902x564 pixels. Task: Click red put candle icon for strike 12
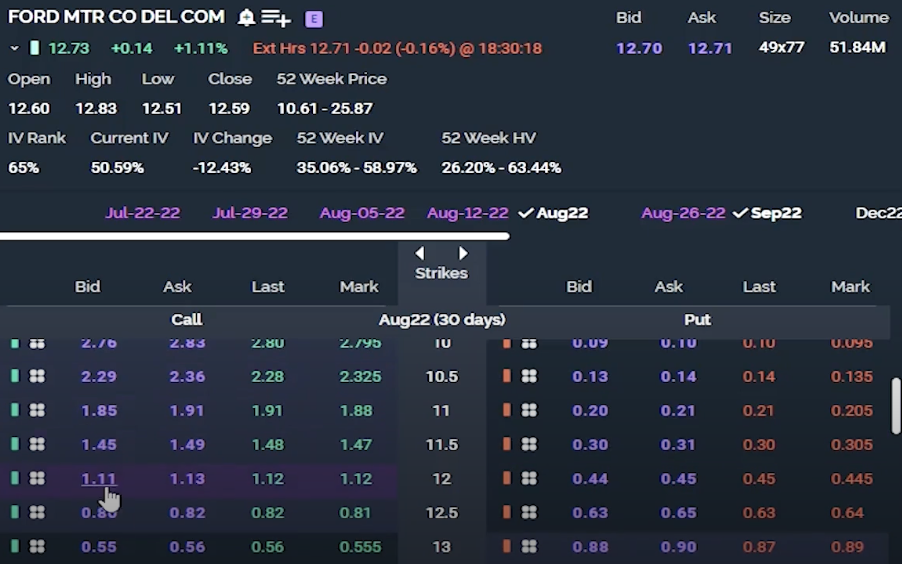coord(507,478)
